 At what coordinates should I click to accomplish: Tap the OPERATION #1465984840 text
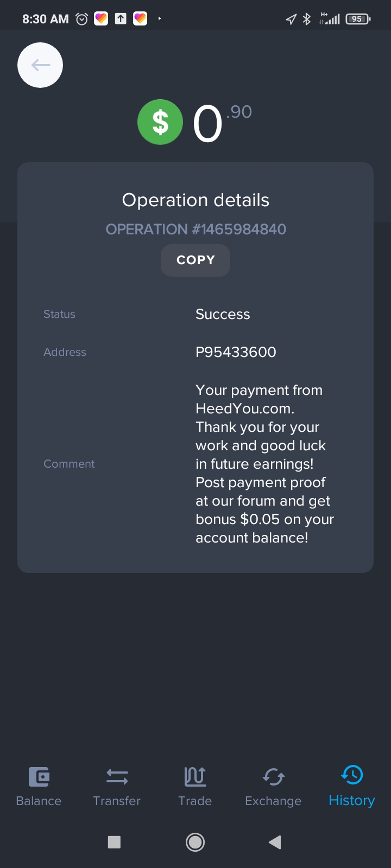point(195,229)
